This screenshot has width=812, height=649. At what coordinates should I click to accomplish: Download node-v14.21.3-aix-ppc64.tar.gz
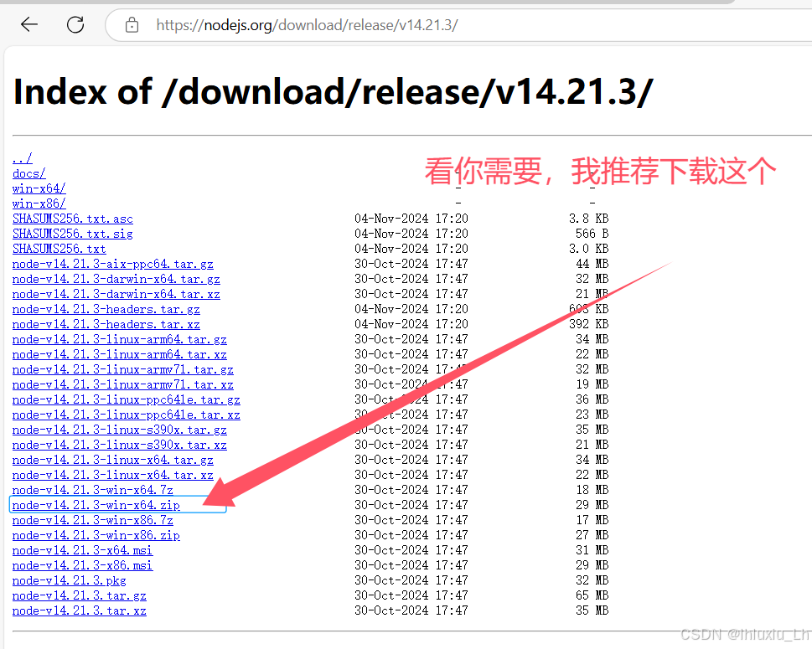(112, 264)
